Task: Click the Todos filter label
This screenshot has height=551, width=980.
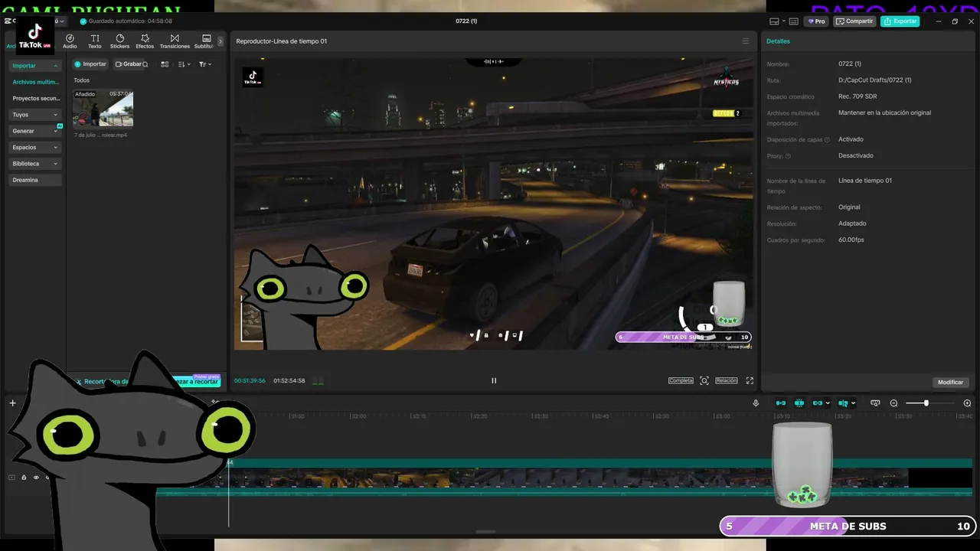Action: pos(81,80)
